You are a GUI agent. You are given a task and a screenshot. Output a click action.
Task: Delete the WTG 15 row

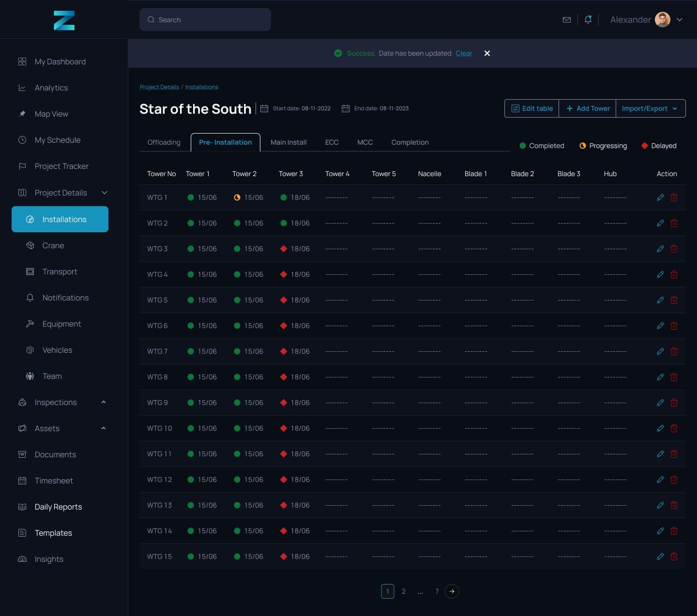point(674,556)
